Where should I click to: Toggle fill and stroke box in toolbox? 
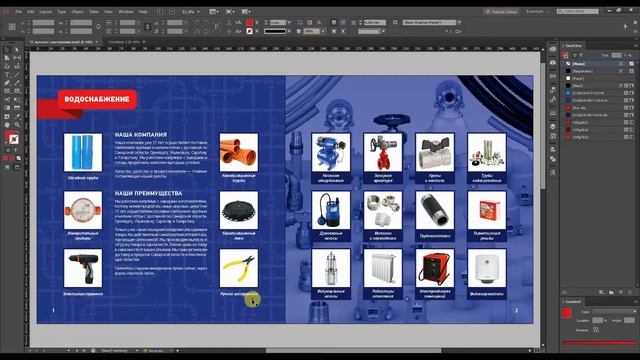(11, 138)
